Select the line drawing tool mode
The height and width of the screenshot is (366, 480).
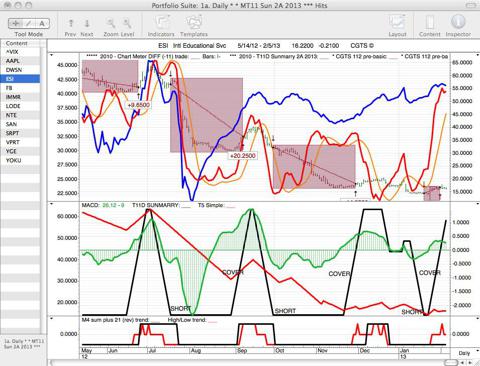[29, 23]
